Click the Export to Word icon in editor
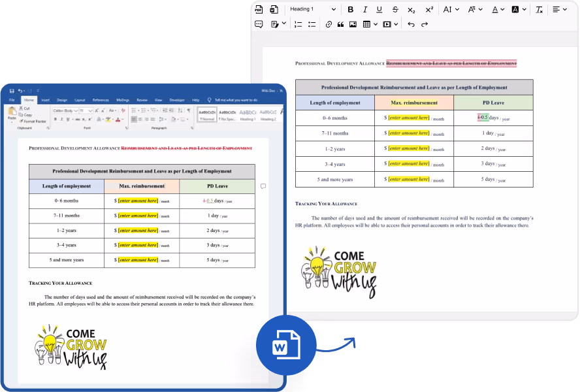Screen dimensions: 580x392 (x=274, y=9)
